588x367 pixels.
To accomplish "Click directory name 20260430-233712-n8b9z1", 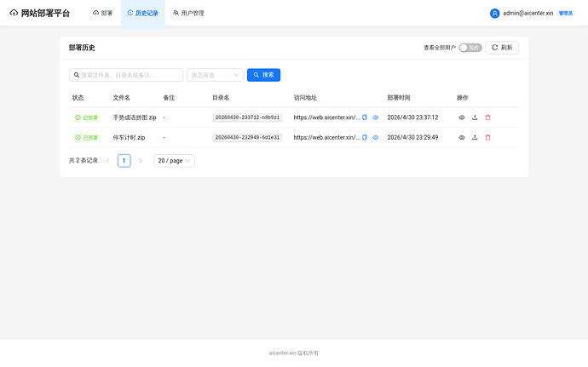I will [x=247, y=118].
